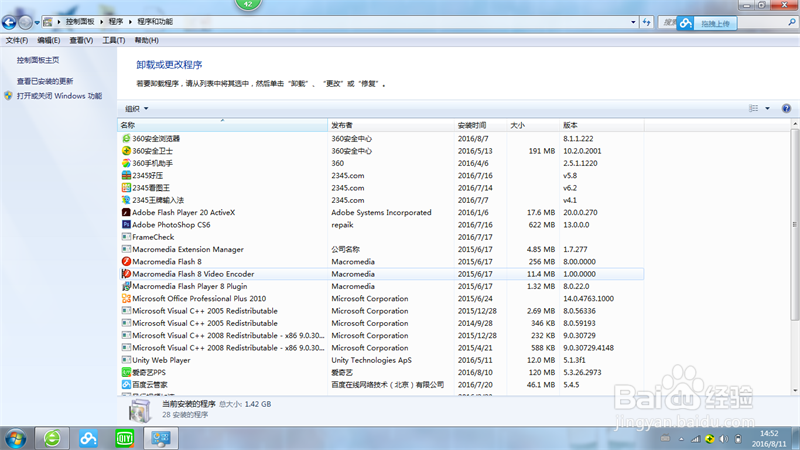The height and width of the screenshot is (450, 800).
Task: Click the Macromedia Extension Manager icon
Action: (x=126, y=249)
